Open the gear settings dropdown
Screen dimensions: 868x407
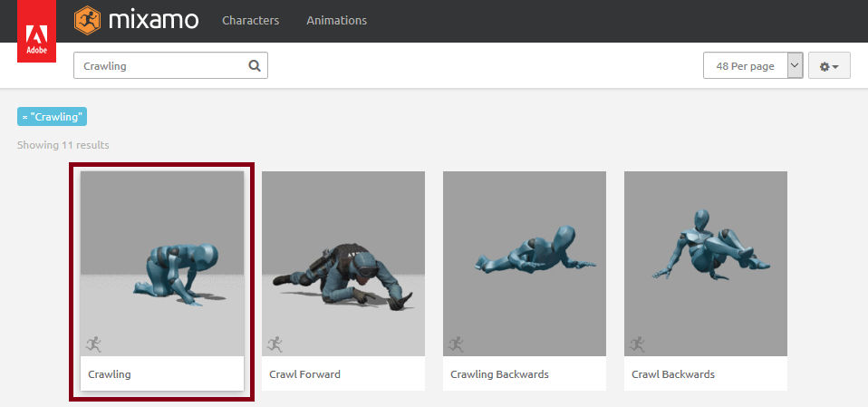coord(829,66)
